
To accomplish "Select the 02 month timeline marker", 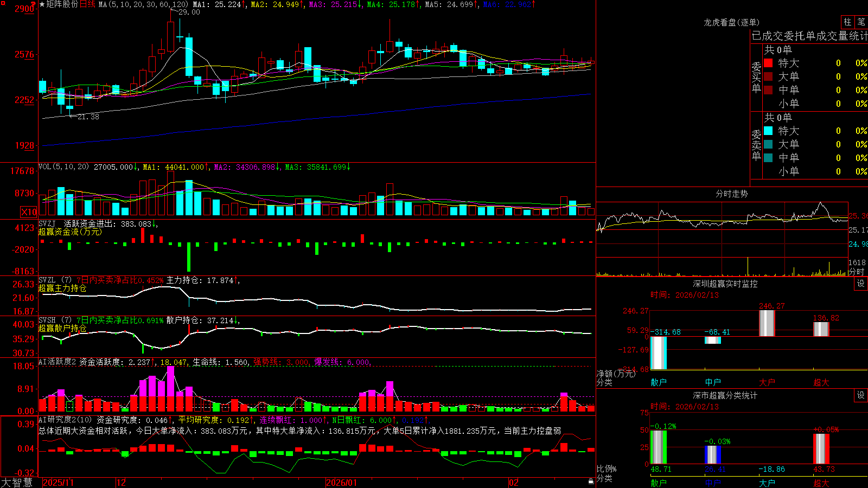I will [514, 483].
